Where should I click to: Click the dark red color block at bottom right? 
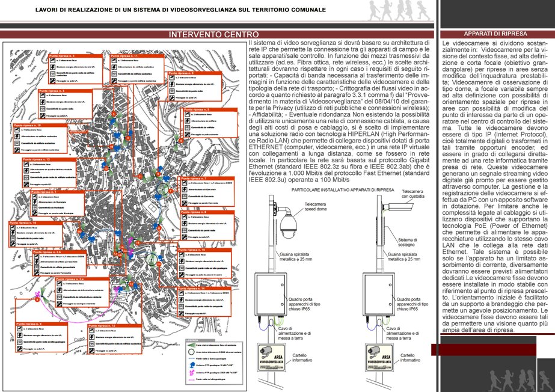(484, 350)
